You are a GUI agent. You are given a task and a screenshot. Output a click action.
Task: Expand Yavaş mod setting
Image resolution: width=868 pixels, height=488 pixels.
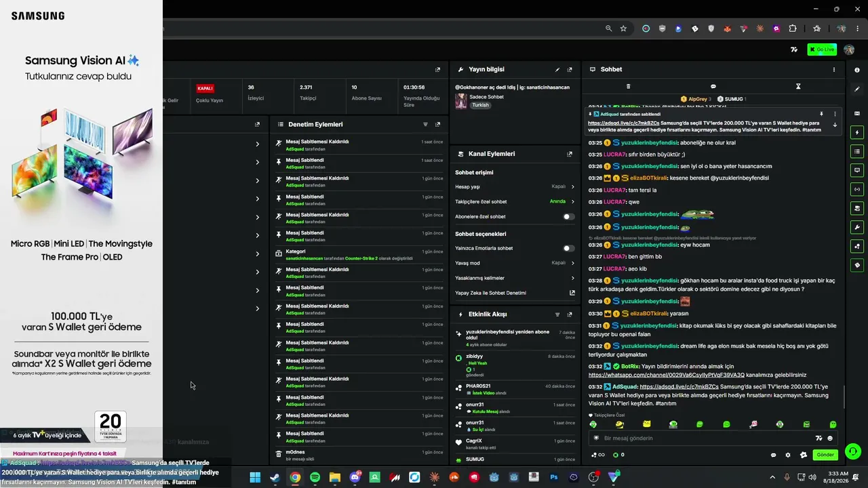click(515, 263)
